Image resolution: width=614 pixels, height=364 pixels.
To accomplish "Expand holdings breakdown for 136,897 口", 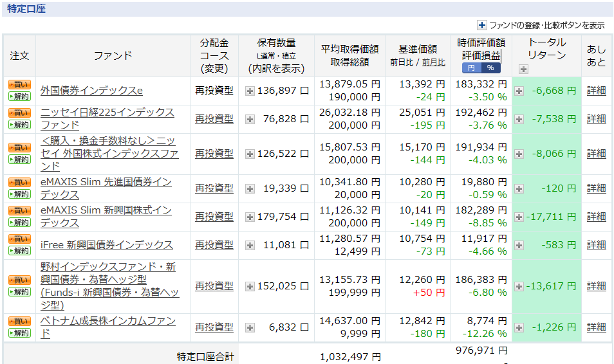I will [x=250, y=91].
